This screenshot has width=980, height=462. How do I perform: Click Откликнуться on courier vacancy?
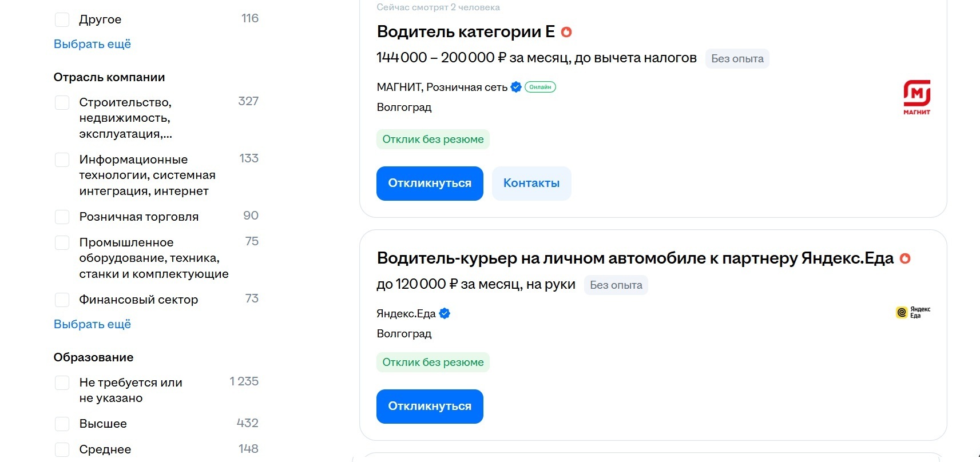(429, 406)
